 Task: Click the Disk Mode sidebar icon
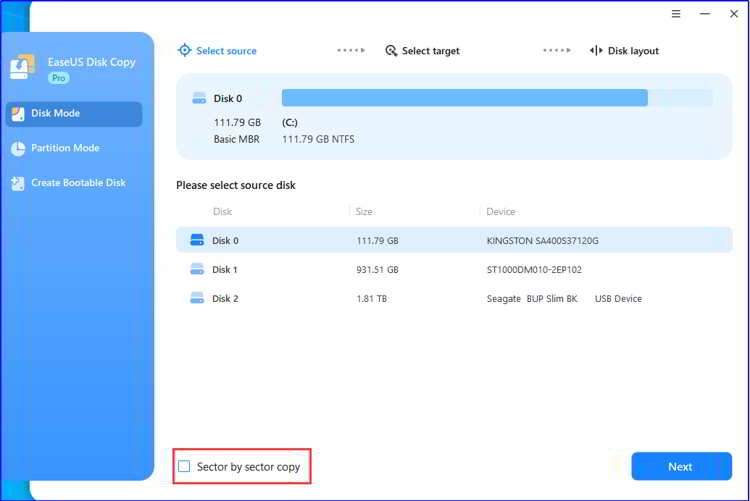point(18,114)
